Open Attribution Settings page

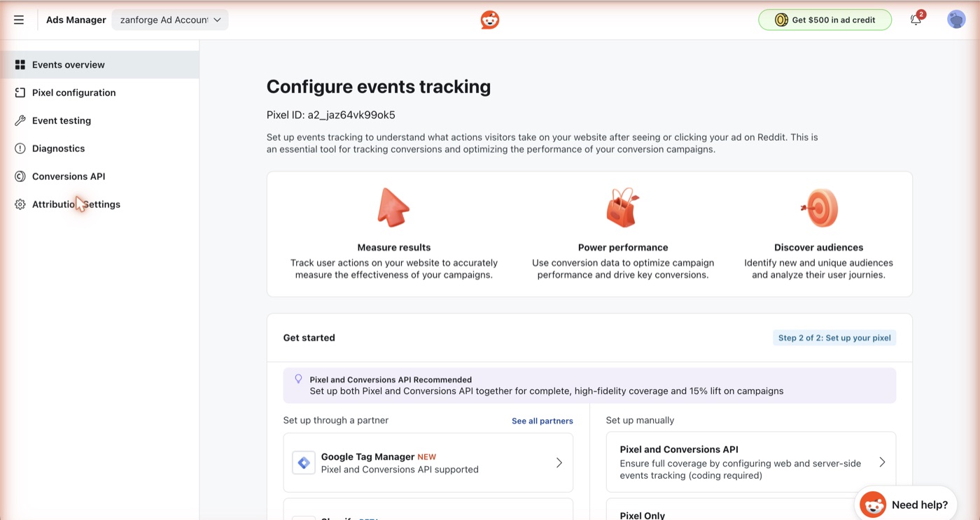[99, 204]
